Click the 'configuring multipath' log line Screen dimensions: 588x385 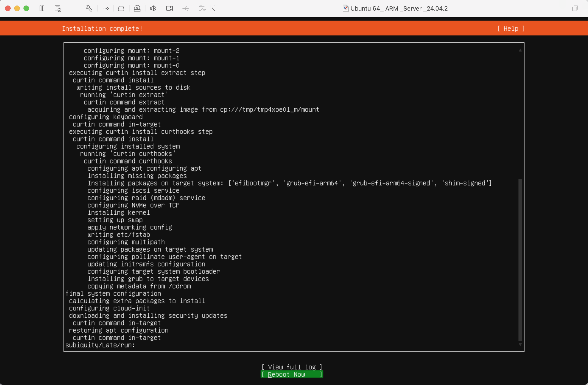pyautogui.click(x=126, y=242)
